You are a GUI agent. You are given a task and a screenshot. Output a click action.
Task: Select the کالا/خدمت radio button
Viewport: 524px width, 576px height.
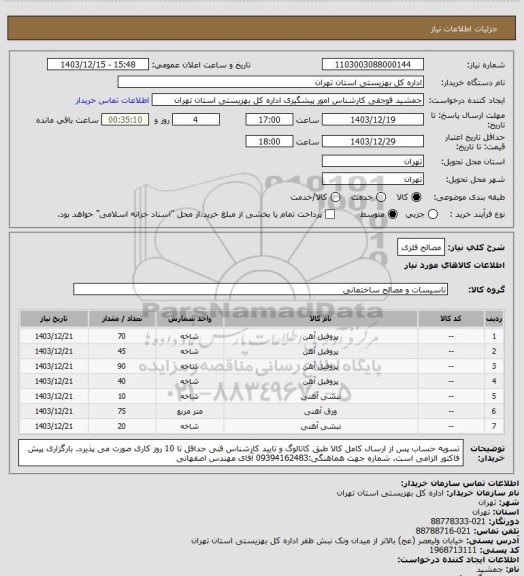click(335, 197)
